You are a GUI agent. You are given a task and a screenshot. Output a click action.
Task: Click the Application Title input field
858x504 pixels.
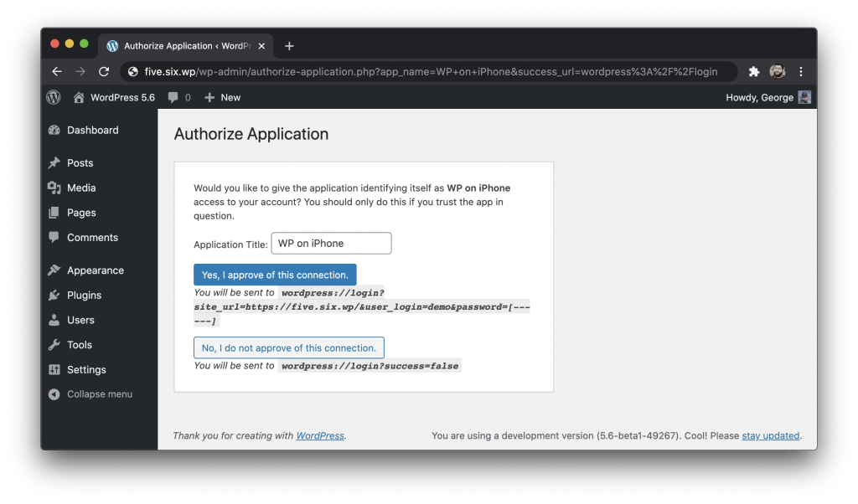pyautogui.click(x=331, y=244)
